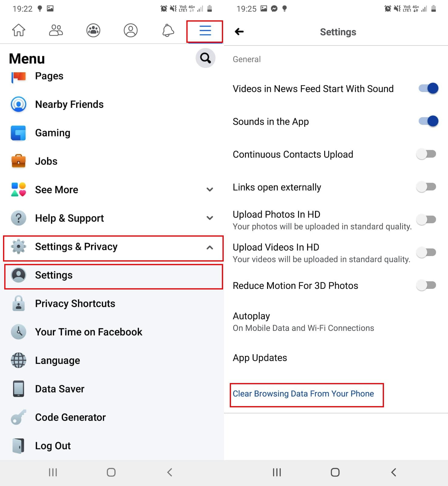Viewport: 448px width, 486px height.
Task: Enable Upload Photos In HD toggle
Action: [426, 220]
